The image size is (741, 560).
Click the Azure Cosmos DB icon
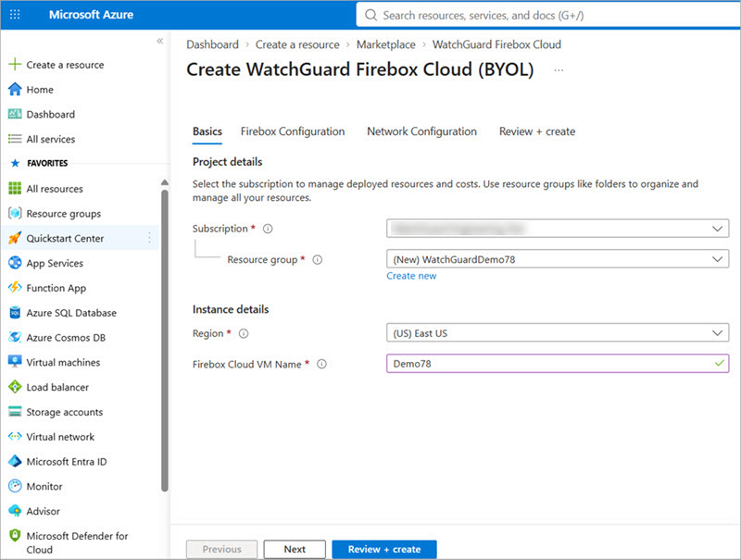15,337
